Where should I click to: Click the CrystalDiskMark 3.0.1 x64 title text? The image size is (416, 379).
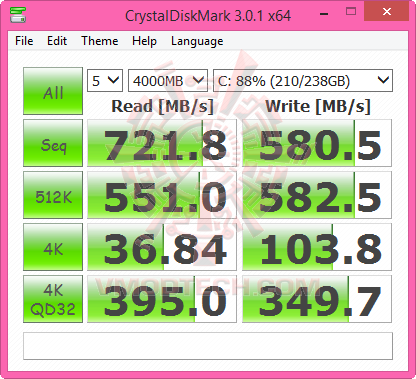pyautogui.click(x=208, y=16)
